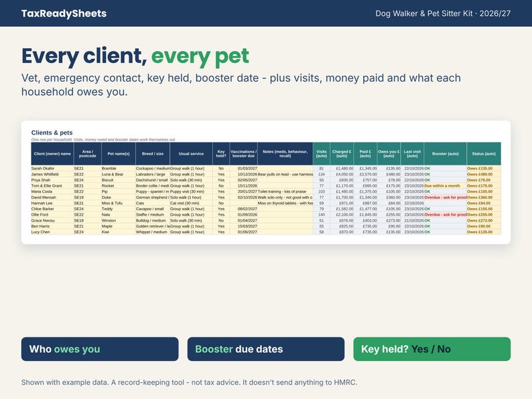The height and width of the screenshot is (399, 532).
Task: Select the "Vaccinations / booster due" column header
Action: [244, 153]
